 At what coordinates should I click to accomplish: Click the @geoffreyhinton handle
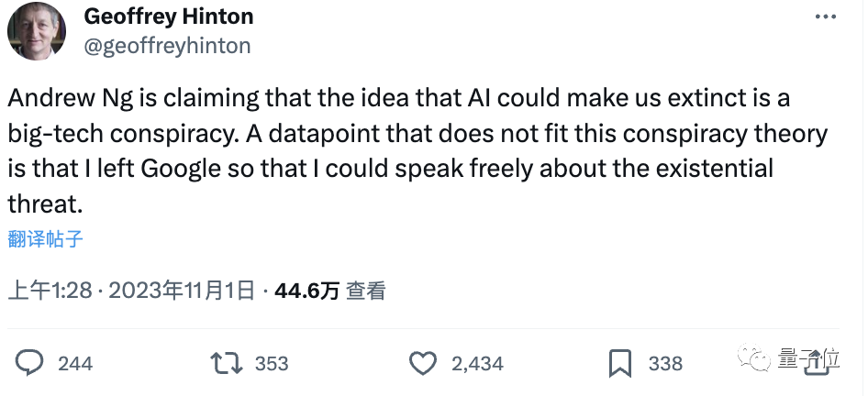167,45
